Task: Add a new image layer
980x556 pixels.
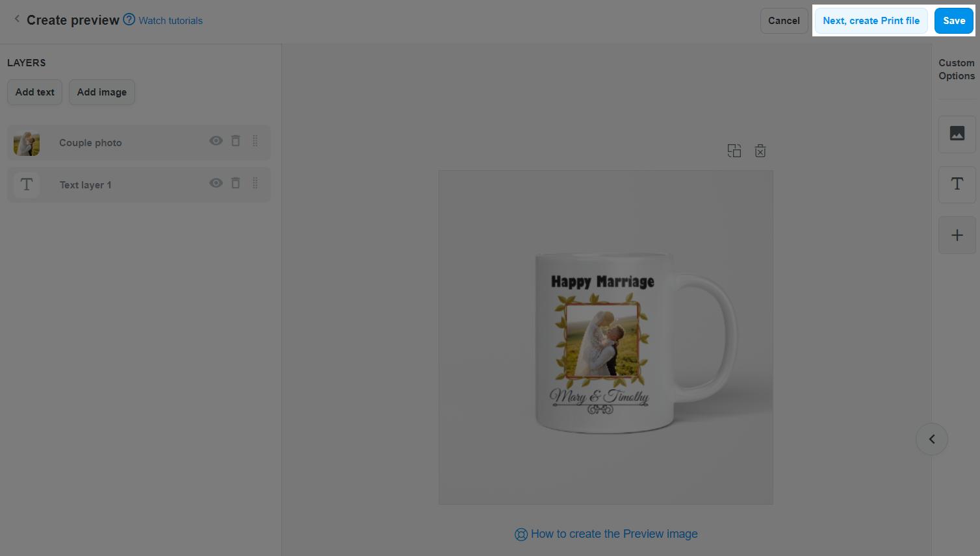Action: (101, 92)
